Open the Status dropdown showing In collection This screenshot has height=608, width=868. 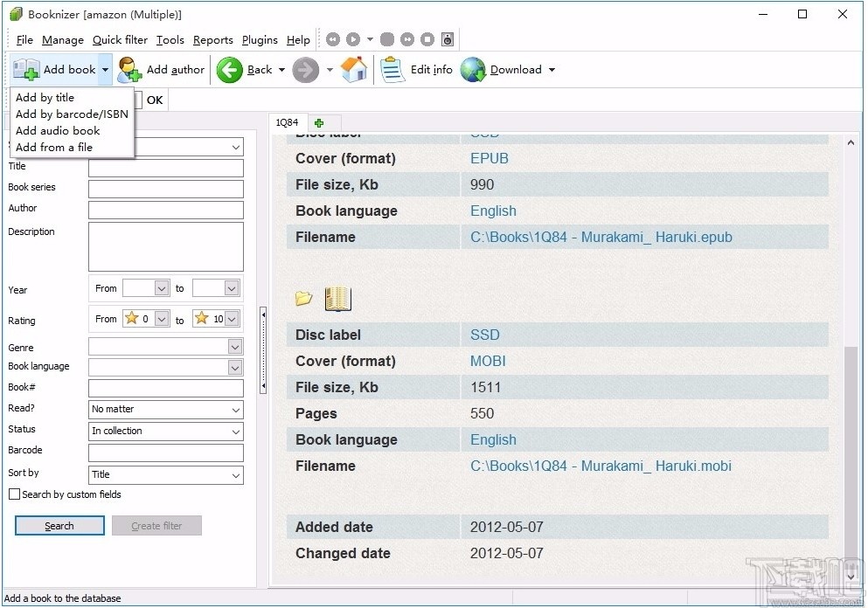pos(236,432)
